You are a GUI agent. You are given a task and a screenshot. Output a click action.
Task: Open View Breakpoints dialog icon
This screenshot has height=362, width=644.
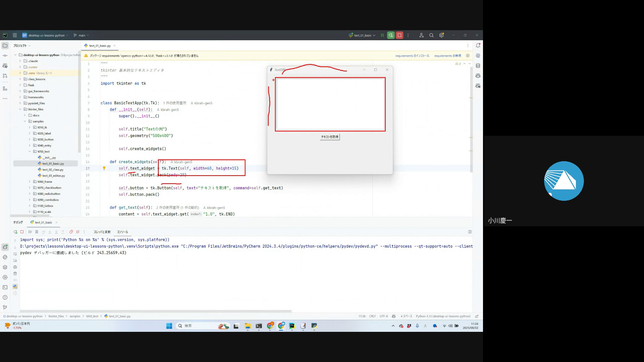[x=71, y=232]
